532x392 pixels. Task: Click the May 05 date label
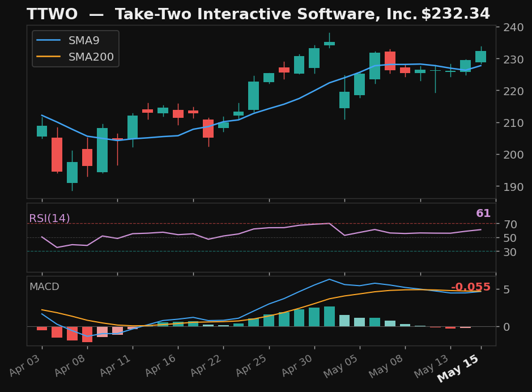coord(341,367)
